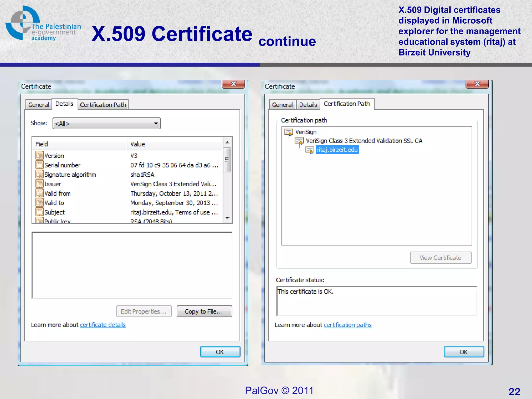
Task: Switch to General tab in right Certificate window
Action: (x=282, y=105)
